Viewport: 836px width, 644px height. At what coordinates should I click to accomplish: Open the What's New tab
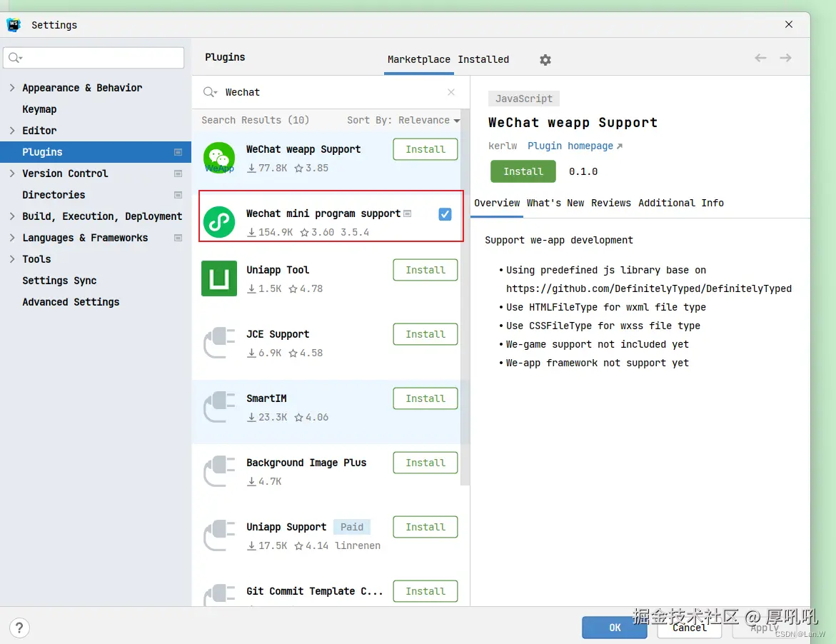pos(555,203)
